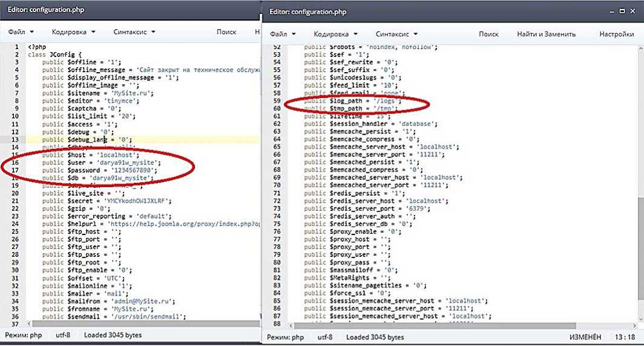Click line with $db 'darya91w_mysite'
The width and height of the screenshot is (644, 346).
click(98, 178)
